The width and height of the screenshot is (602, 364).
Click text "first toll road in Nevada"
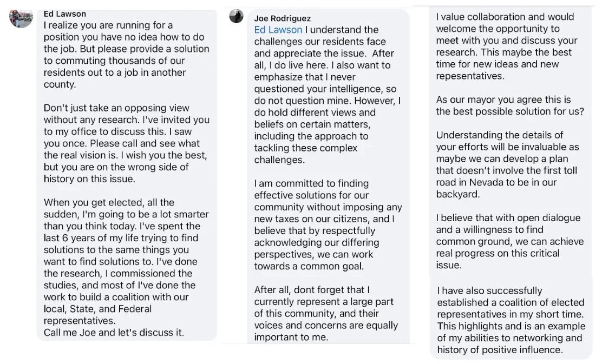pyautogui.click(x=506, y=176)
